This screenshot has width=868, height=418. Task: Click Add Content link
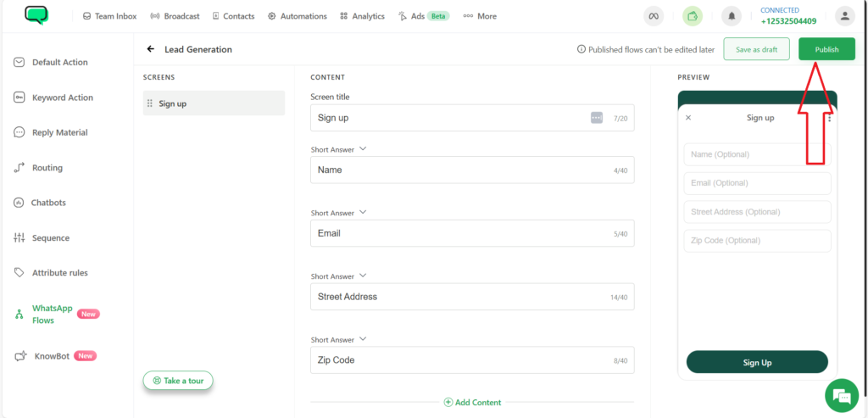[x=472, y=403]
